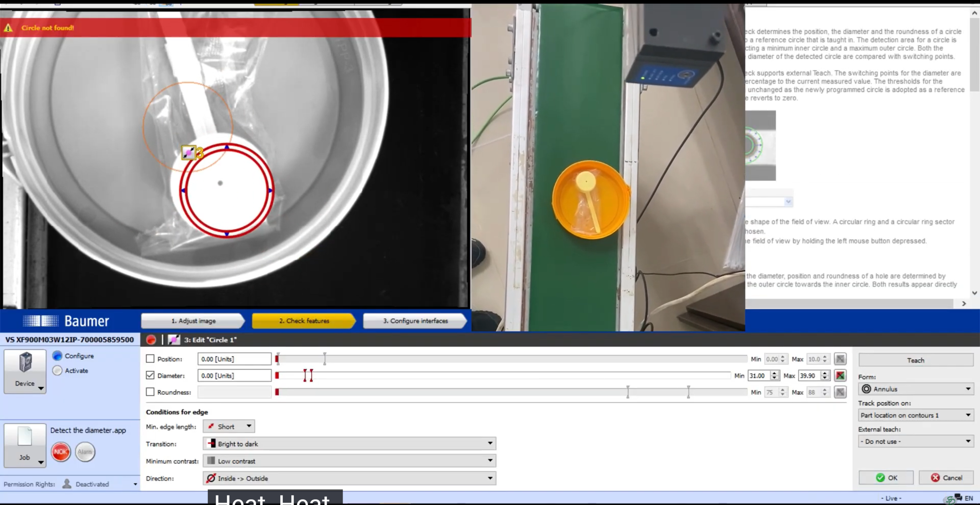This screenshot has width=980, height=505.
Task: Open Min. edge length dropdown
Action: click(x=229, y=427)
